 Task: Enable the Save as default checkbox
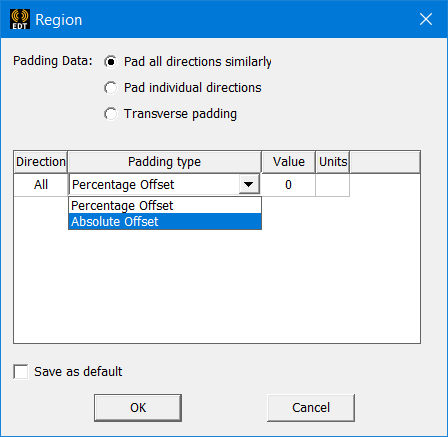[21, 371]
